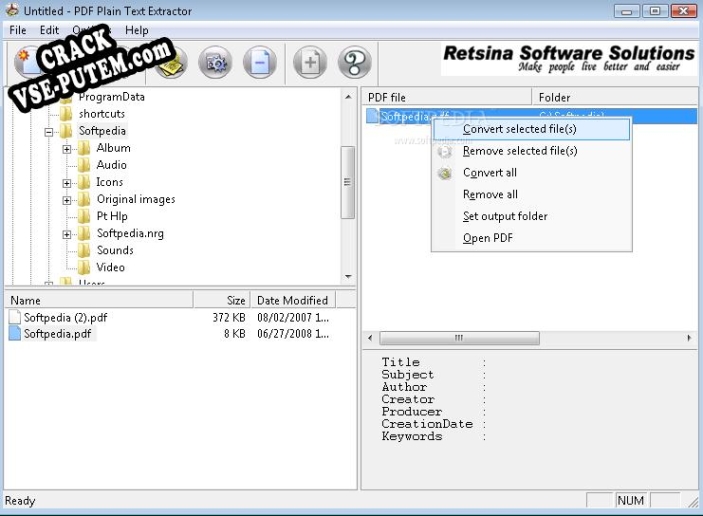Viewport: 703px width, 516px height.
Task: Select the shortcuts folder
Action: tap(102, 114)
